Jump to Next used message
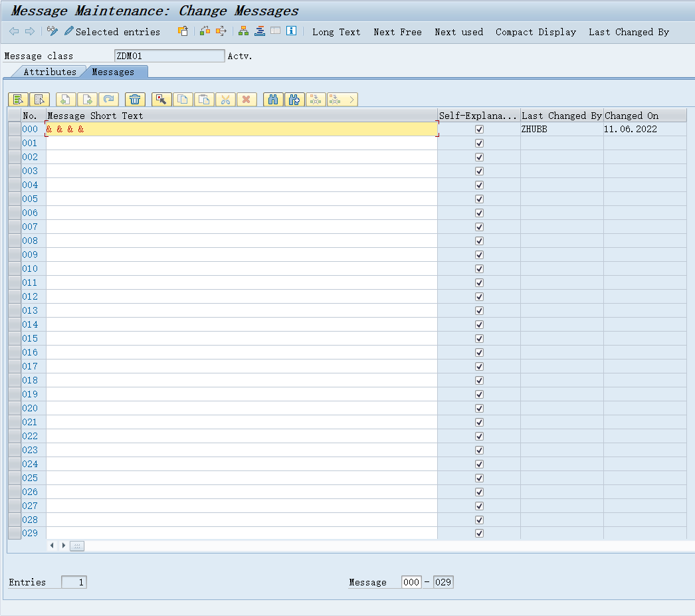 click(458, 32)
